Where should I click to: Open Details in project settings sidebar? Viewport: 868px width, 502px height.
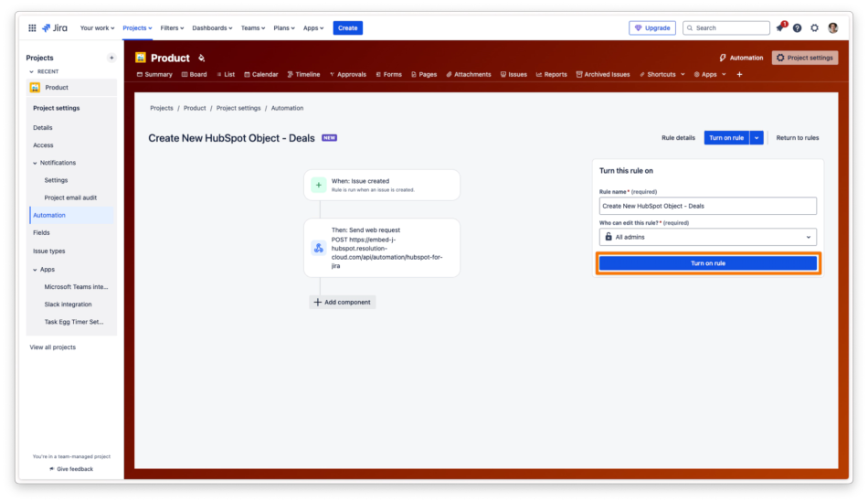tap(43, 127)
